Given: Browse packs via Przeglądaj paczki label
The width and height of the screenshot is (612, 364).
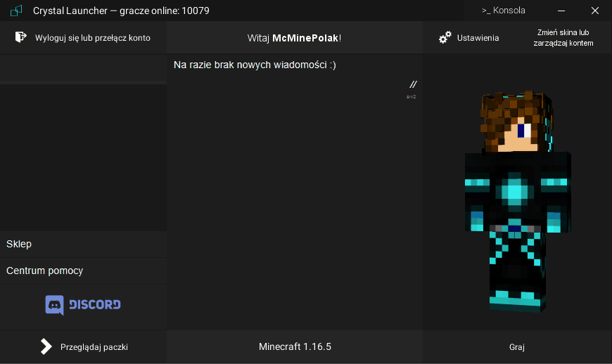Looking at the screenshot, I should point(94,347).
